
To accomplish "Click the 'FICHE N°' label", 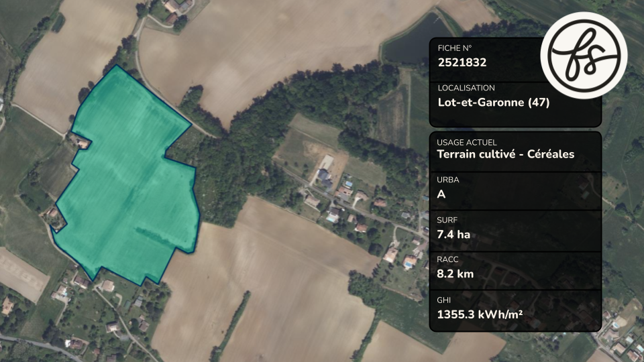I will pos(455,48).
